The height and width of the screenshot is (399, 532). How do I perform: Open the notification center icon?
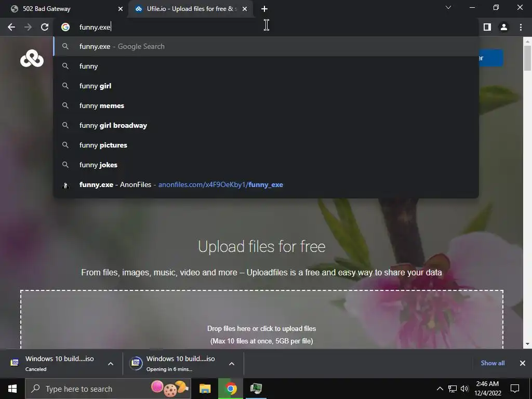coord(515,389)
